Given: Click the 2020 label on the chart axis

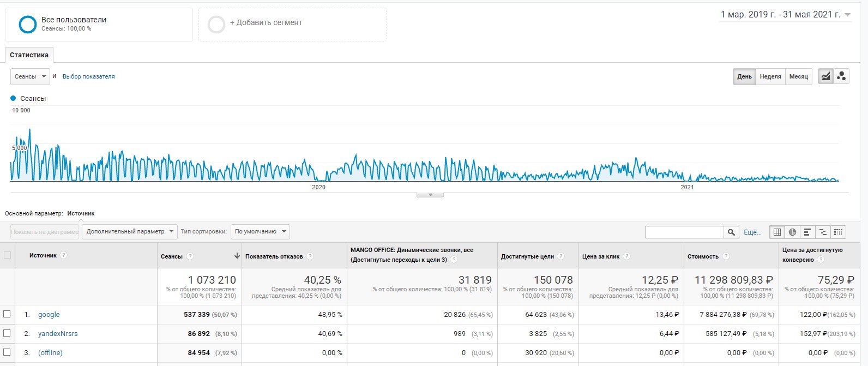Looking at the screenshot, I should [x=318, y=187].
